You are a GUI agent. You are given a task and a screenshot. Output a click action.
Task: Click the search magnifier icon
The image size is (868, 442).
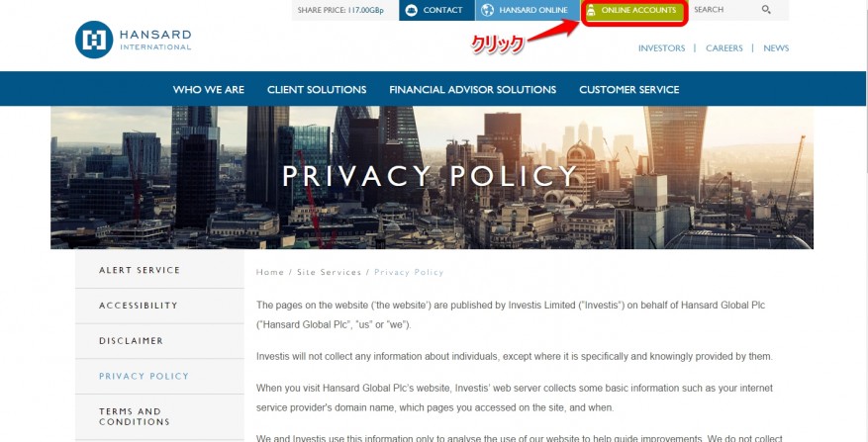(766, 10)
